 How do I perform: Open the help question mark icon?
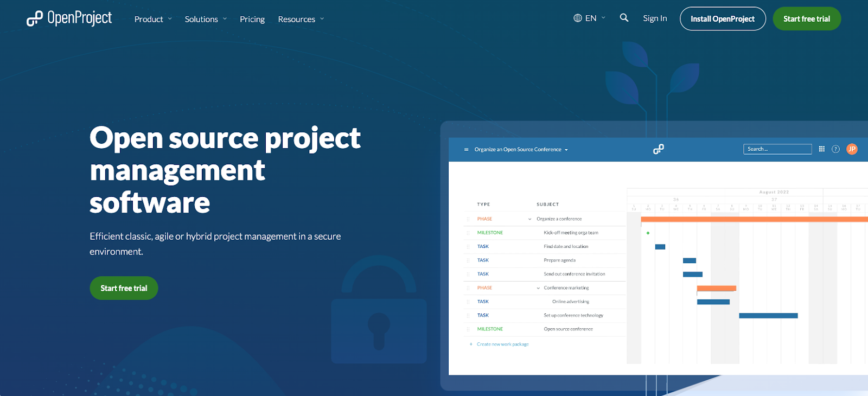tap(835, 149)
